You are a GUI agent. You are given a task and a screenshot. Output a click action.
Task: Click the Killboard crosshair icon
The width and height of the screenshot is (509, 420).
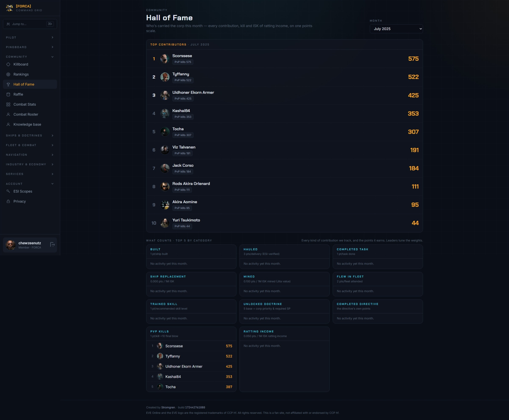coord(8,64)
